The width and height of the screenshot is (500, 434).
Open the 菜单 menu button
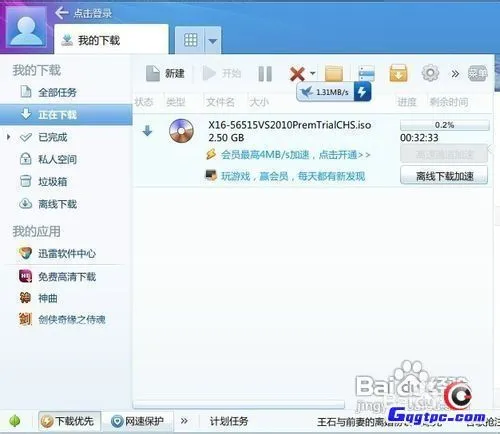[477, 73]
